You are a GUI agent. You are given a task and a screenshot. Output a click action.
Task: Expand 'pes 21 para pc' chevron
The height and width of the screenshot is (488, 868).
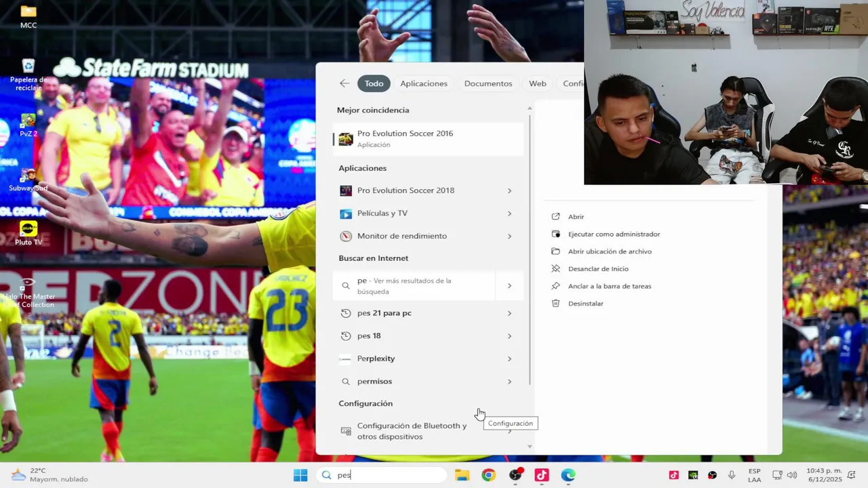(x=509, y=313)
